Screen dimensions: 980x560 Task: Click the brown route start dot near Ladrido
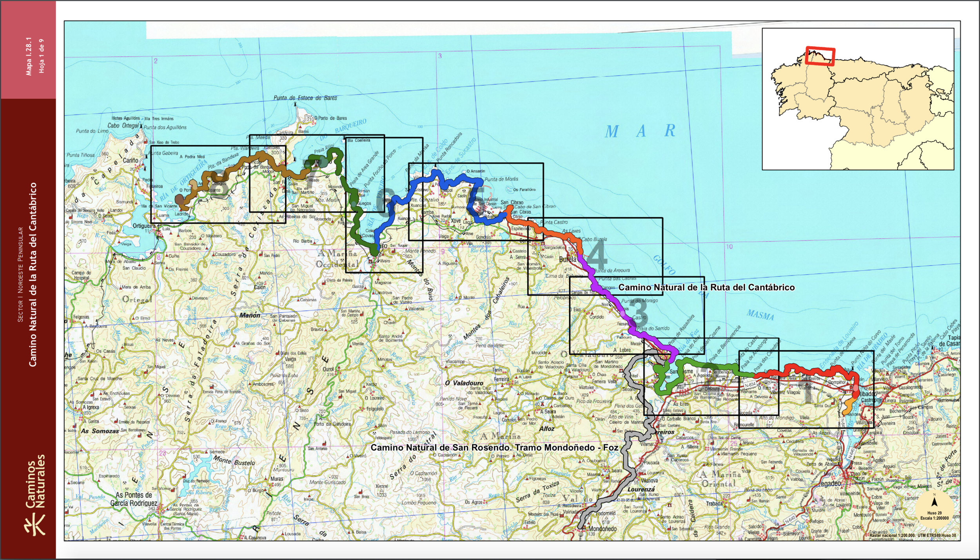180,199
